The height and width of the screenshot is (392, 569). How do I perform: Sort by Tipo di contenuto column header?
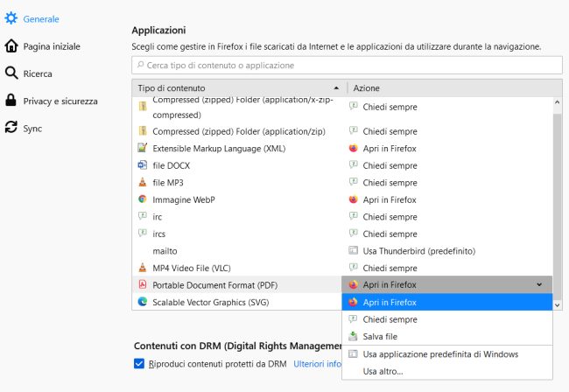tap(239, 88)
